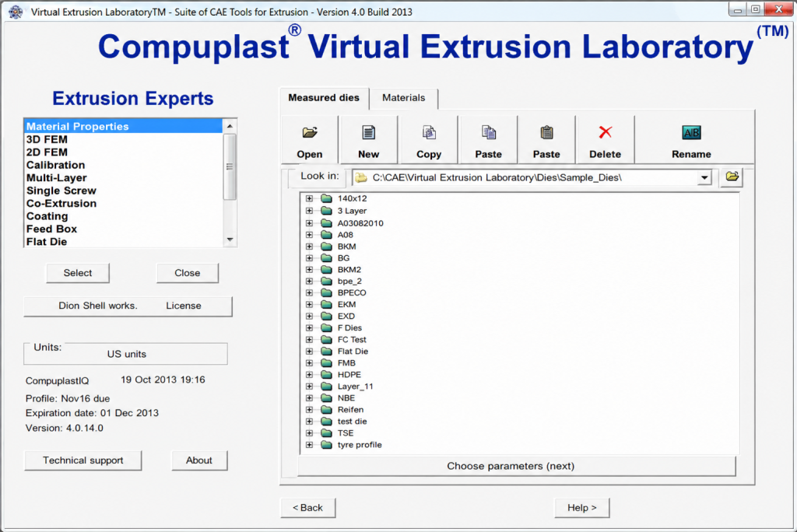Click the Paste button with documents icon
The image size is (797, 532).
tap(489, 133)
